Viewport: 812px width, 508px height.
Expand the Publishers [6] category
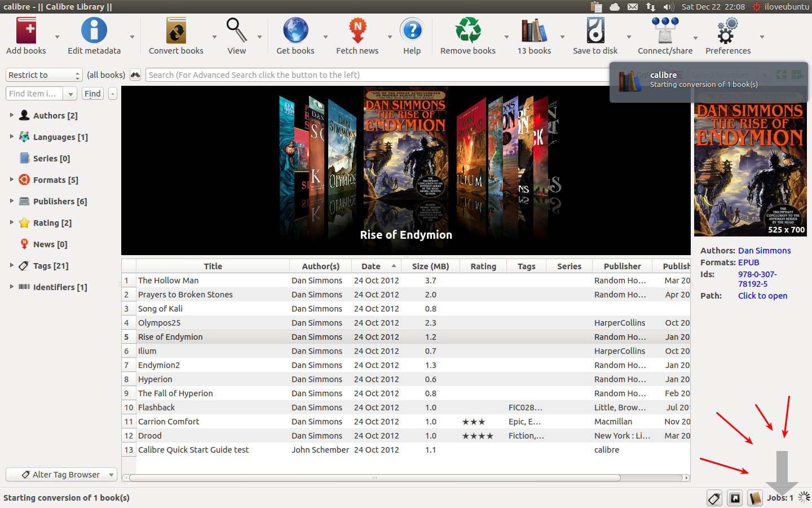coord(11,200)
